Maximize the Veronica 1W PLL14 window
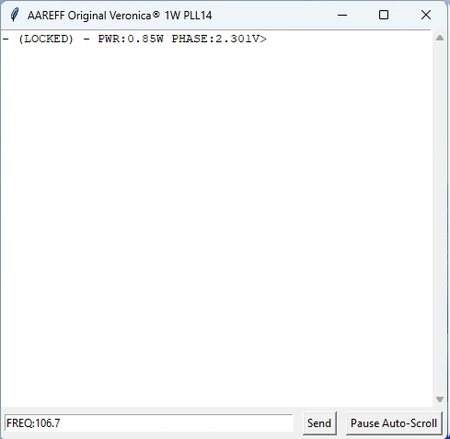Viewport: 450px width, 439px height. pos(384,15)
